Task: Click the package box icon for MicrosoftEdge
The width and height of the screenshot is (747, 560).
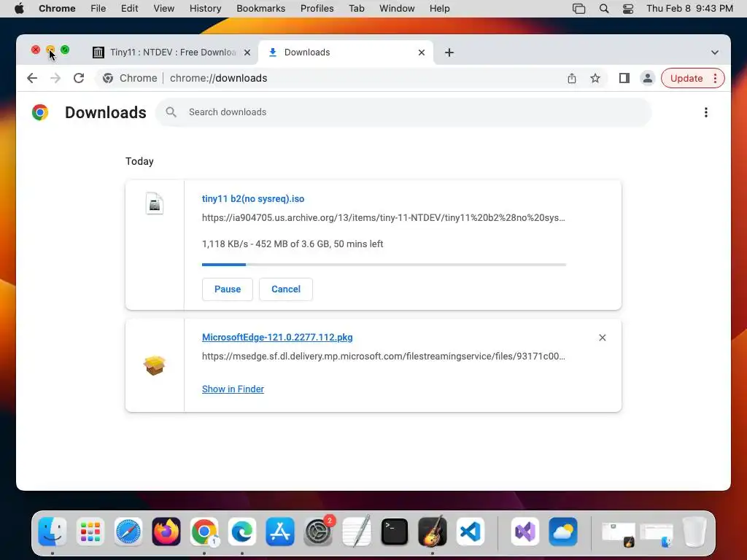Action: (x=155, y=365)
